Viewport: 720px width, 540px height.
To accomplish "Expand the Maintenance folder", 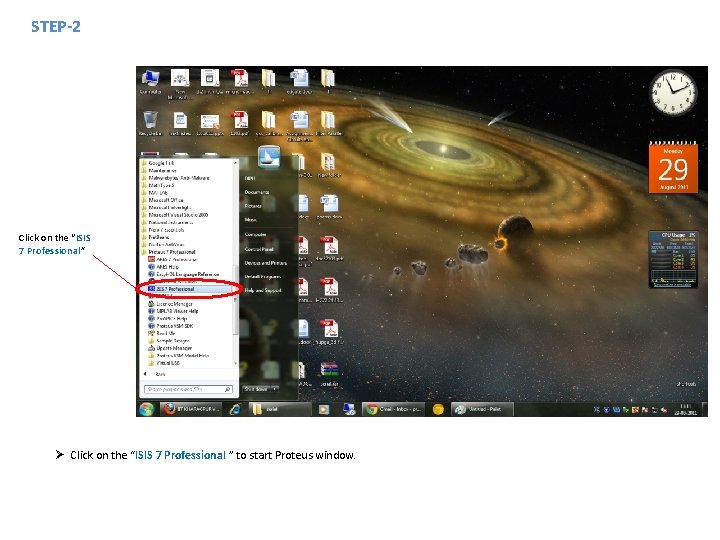I will [x=158, y=170].
